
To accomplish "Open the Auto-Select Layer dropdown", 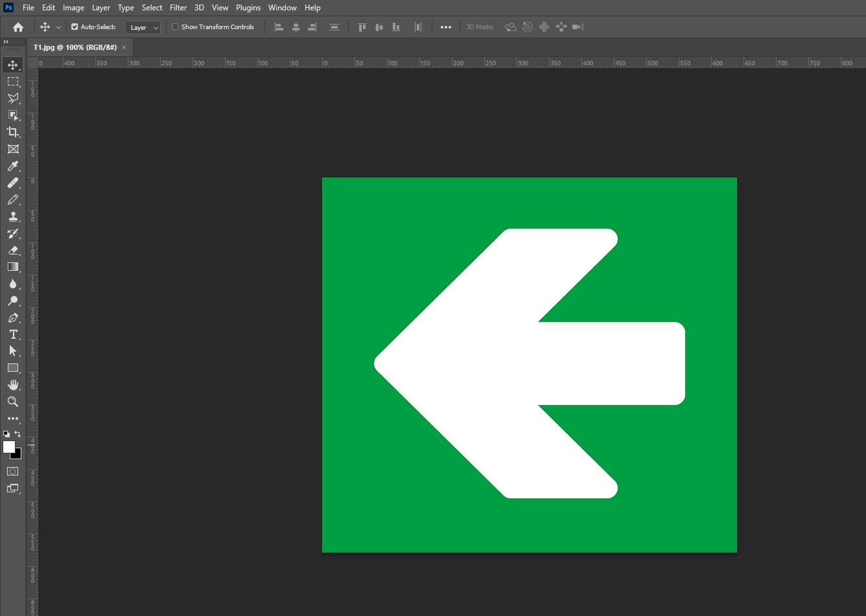I will [x=143, y=27].
